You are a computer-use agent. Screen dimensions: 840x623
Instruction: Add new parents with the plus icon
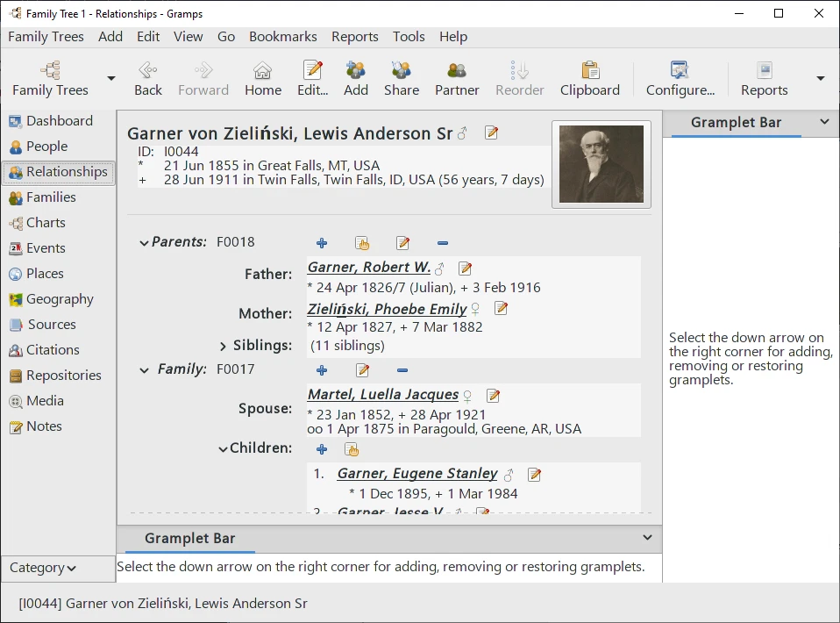(322, 242)
